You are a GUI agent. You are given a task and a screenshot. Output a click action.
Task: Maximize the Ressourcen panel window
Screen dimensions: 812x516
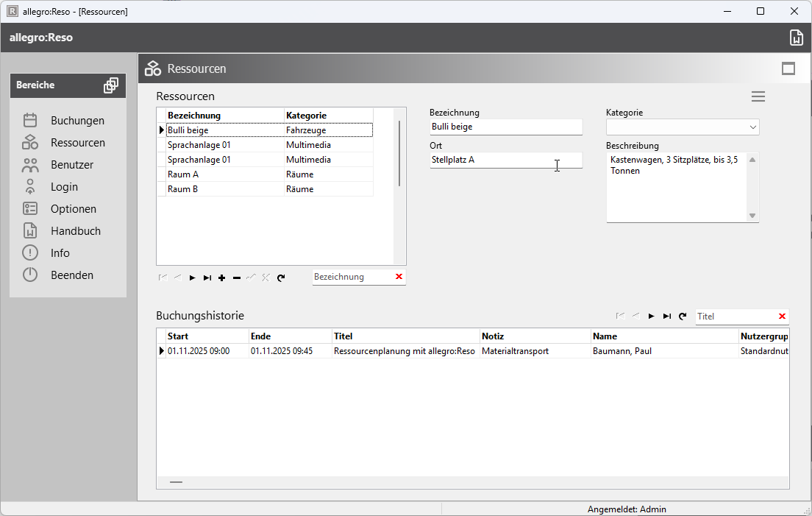tap(788, 68)
